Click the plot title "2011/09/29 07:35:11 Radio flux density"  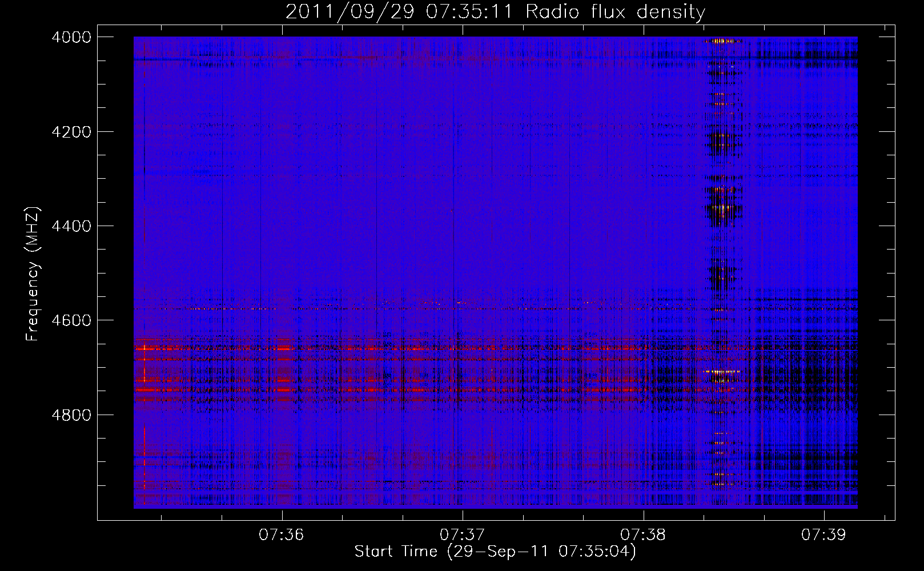(x=496, y=11)
